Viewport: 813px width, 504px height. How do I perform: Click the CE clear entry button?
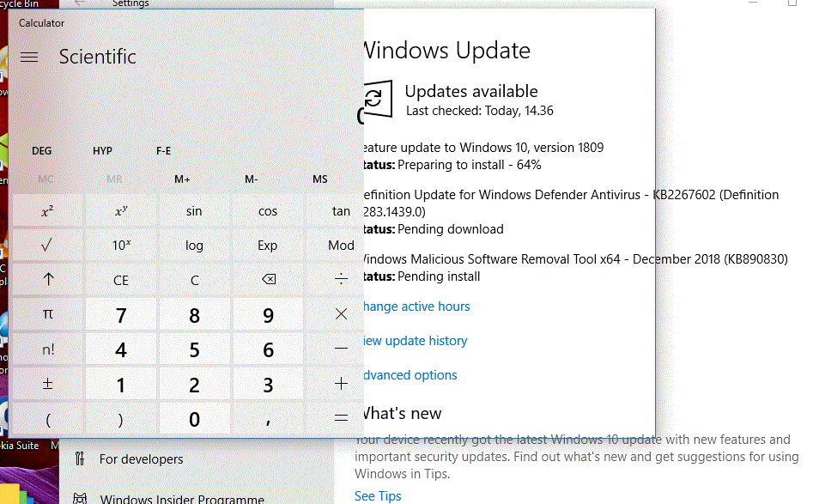click(121, 280)
